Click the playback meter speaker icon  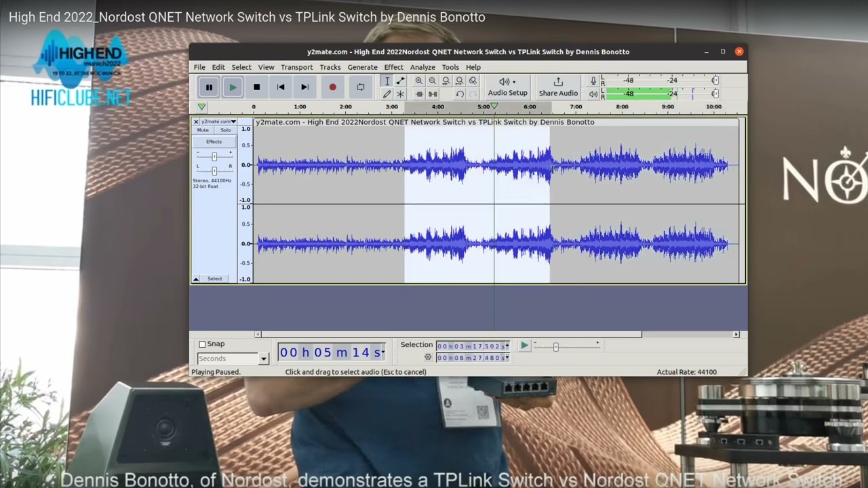pos(593,94)
